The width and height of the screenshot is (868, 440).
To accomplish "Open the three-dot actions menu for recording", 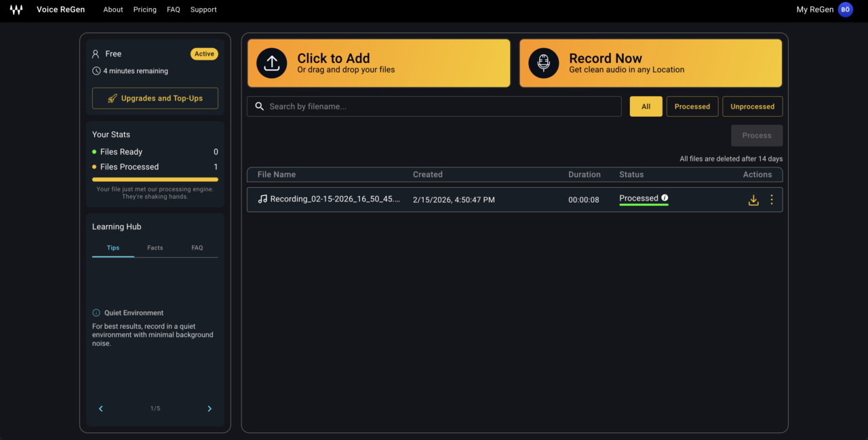I will 772,200.
